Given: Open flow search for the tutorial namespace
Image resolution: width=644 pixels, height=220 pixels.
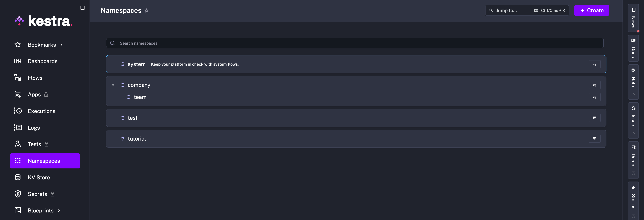Looking at the screenshot, I should (x=595, y=138).
